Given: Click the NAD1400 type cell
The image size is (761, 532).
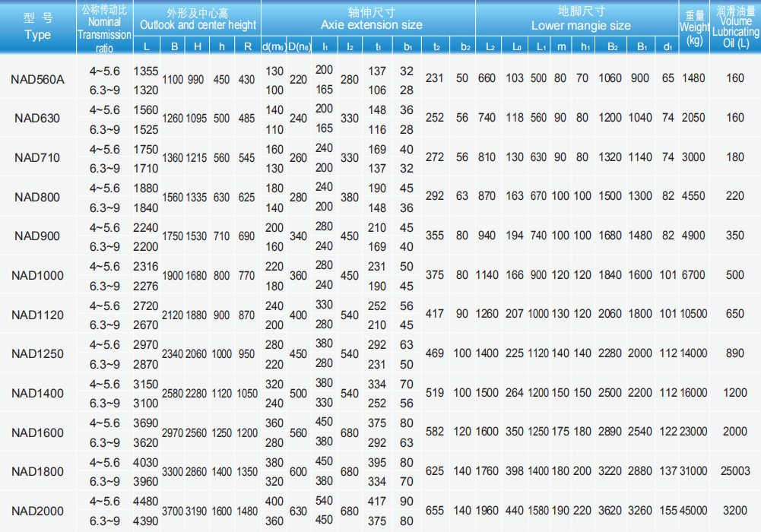Looking at the screenshot, I should pos(37,393).
